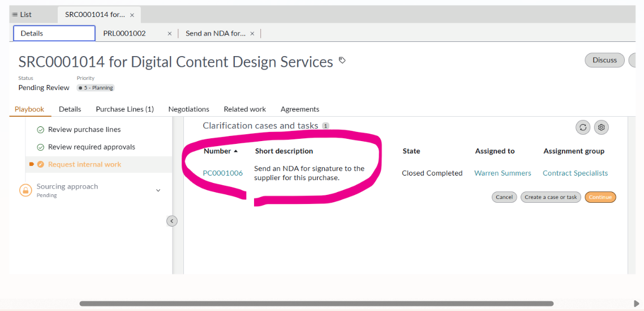Image resolution: width=644 pixels, height=311 pixels.
Task: Click the State column header
Action: tap(411, 151)
